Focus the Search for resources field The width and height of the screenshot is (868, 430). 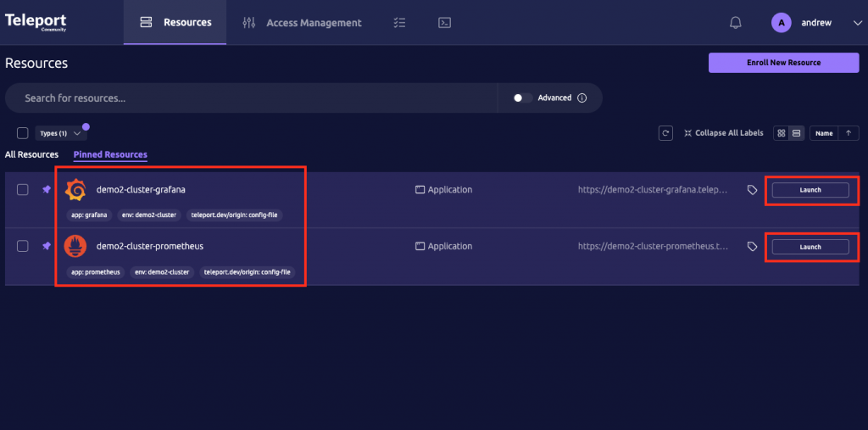251,98
